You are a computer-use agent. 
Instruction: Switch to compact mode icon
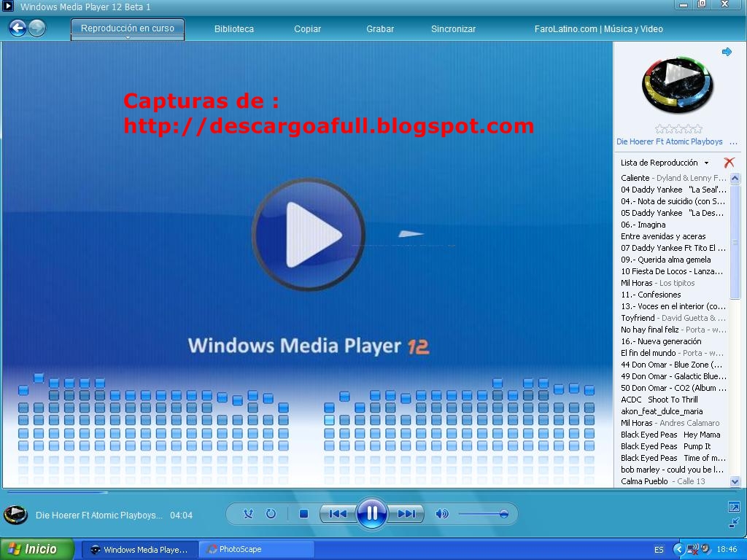pos(734,523)
